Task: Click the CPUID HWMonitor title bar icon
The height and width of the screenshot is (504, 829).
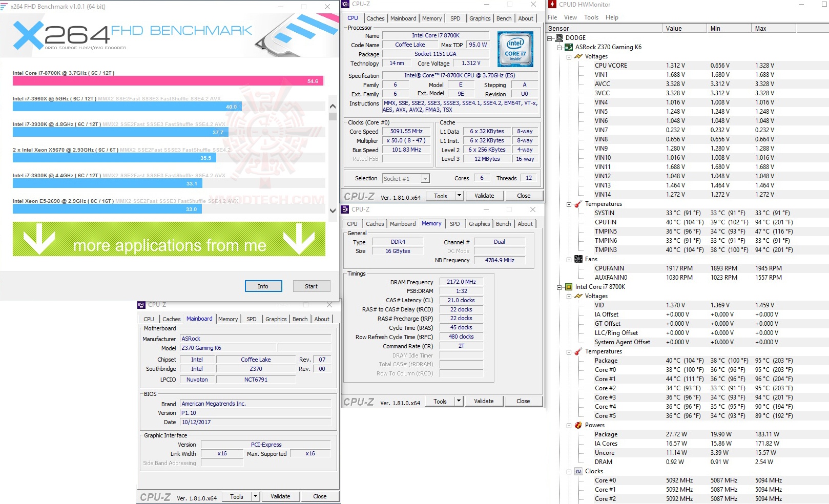Action: click(x=553, y=4)
